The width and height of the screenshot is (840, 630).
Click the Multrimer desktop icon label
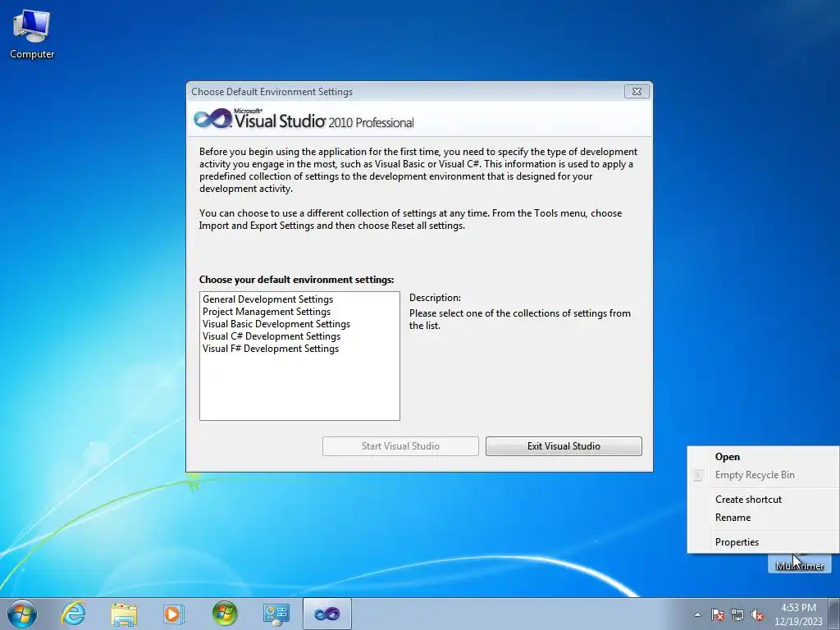pos(799,566)
